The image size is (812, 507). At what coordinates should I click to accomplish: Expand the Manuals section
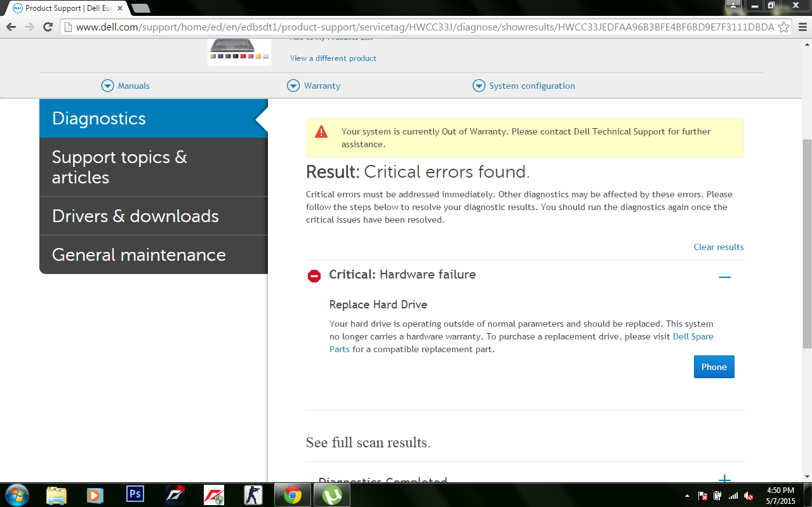coord(126,86)
